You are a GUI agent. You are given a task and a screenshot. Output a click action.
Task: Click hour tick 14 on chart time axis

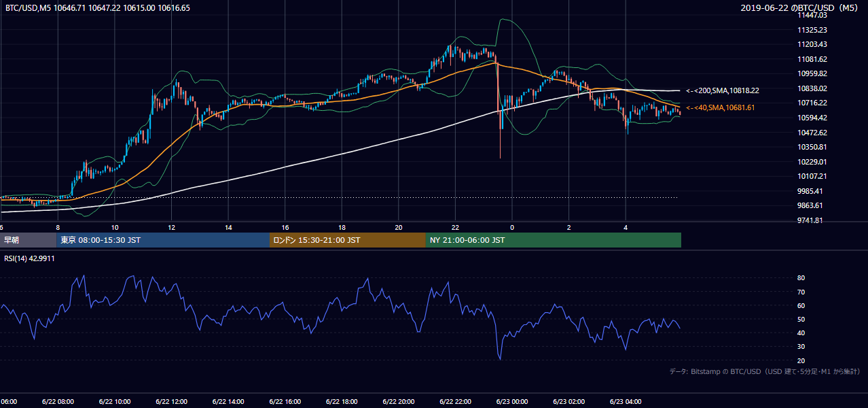click(x=228, y=227)
